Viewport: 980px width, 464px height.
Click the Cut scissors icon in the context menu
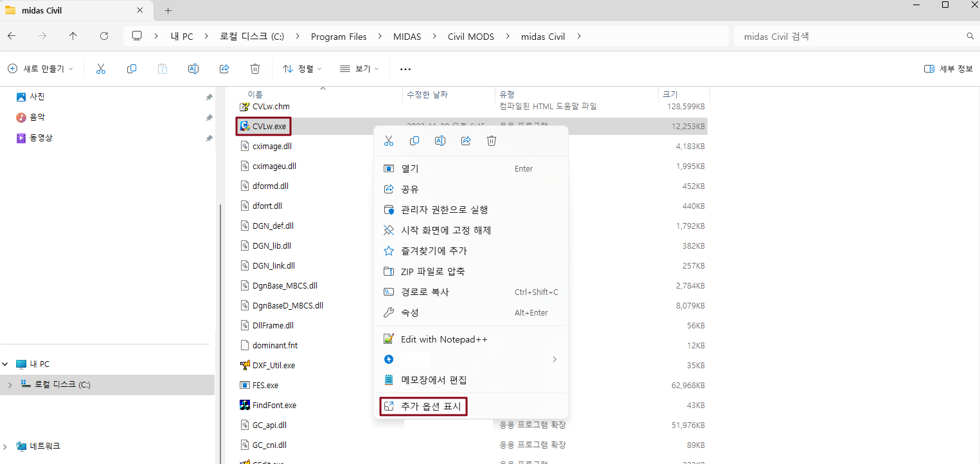(389, 141)
